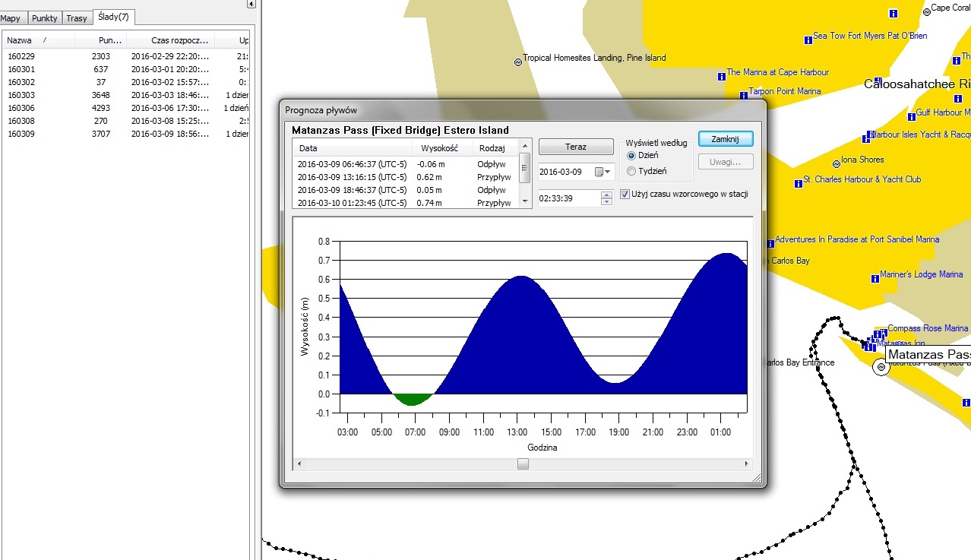Image resolution: width=971 pixels, height=560 pixels.
Task: Open the Trasy tab
Action: click(x=77, y=18)
